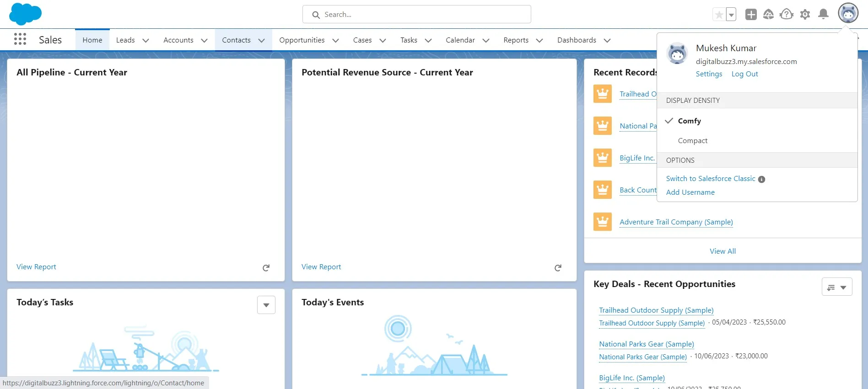Refresh the Potential Revenue Source chart
Image resolution: width=868 pixels, height=389 pixels.
click(558, 268)
